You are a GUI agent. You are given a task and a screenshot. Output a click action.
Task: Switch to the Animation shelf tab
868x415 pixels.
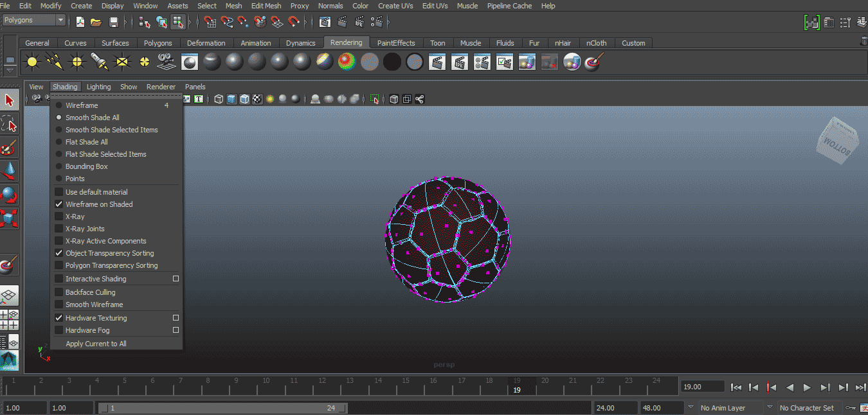click(255, 43)
